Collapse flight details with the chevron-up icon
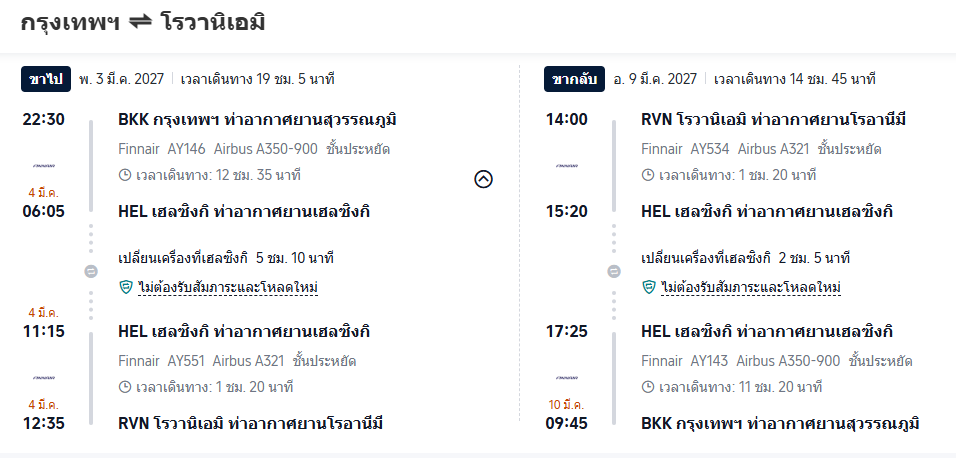Image resolution: width=956 pixels, height=458 pixels. pyautogui.click(x=483, y=179)
